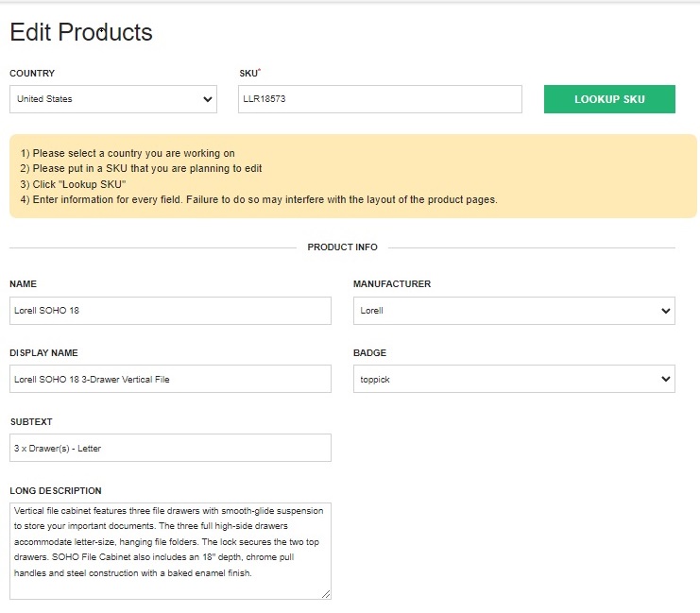This screenshot has height=613, width=700.
Task: Click the PRODUCT INFO section divider heading
Action: click(x=342, y=247)
